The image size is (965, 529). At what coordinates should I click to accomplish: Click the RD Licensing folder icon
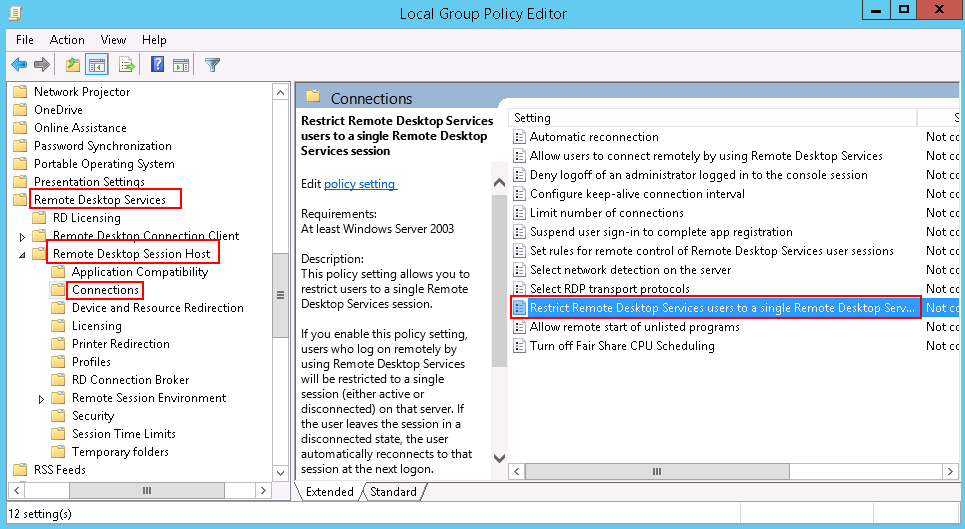(x=39, y=218)
